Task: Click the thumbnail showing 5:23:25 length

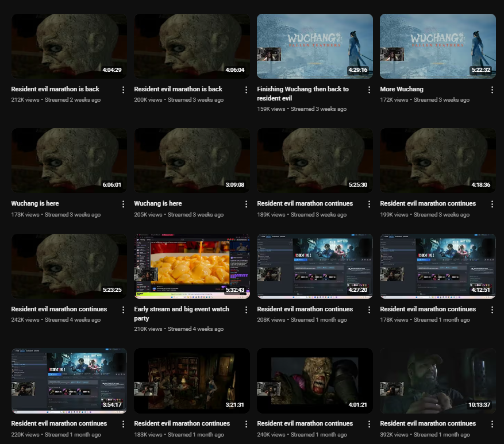Action: pos(69,266)
